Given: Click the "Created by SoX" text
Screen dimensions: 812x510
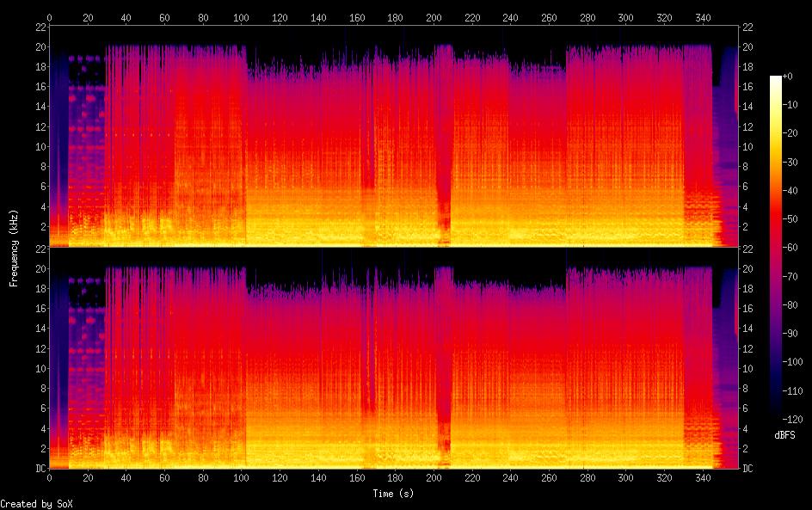Looking at the screenshot, I should [34, 503].
